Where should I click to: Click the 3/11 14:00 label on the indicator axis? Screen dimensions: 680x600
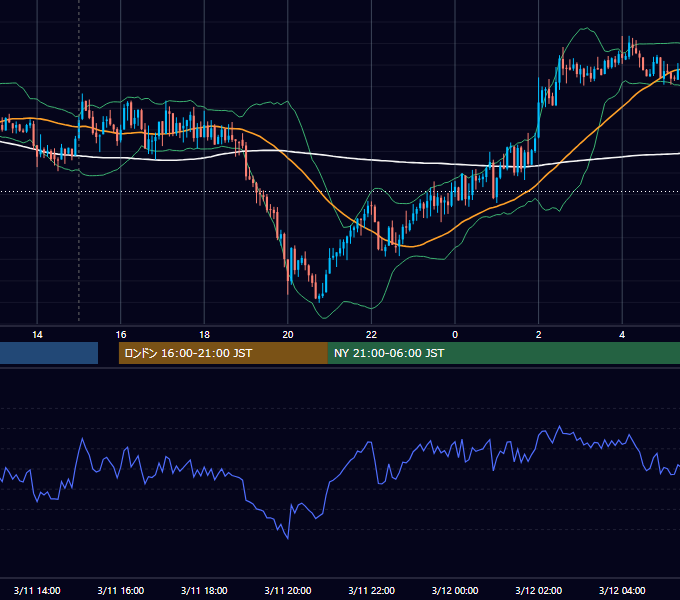click(37, 590)
